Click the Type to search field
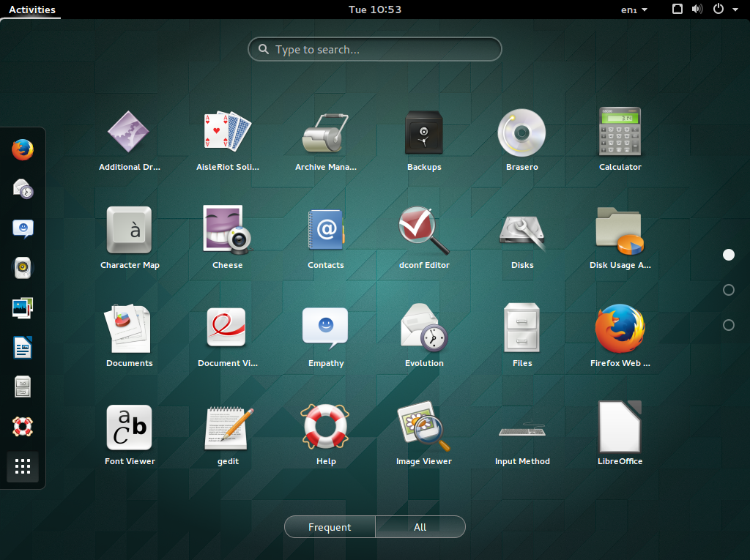The image size is (750, 560). click(374, 49)
